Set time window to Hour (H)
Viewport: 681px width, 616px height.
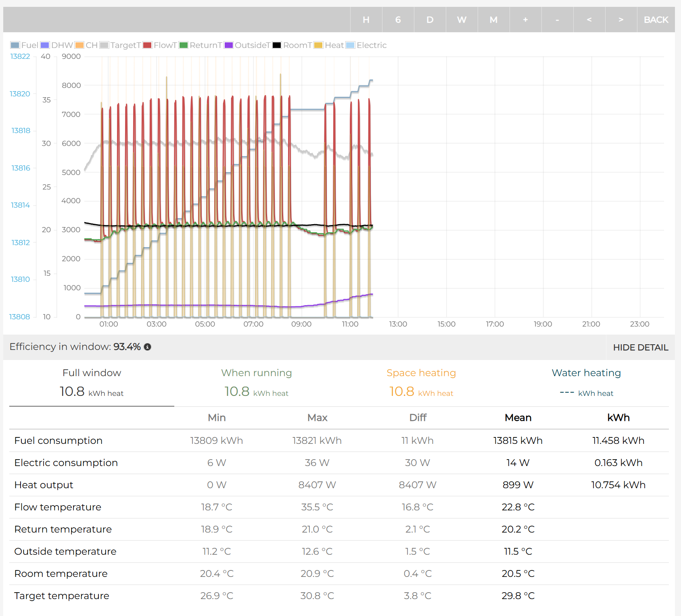[x=366, y=20]
